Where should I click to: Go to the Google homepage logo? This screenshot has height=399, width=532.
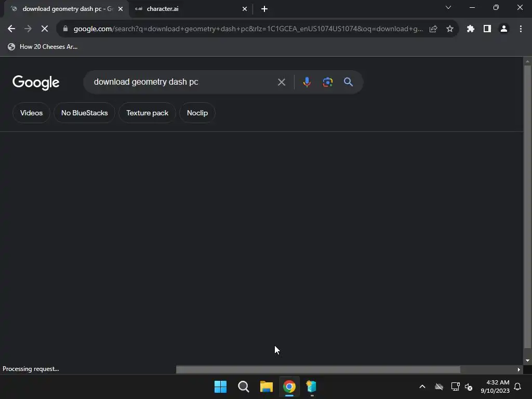tap(36, 83)
